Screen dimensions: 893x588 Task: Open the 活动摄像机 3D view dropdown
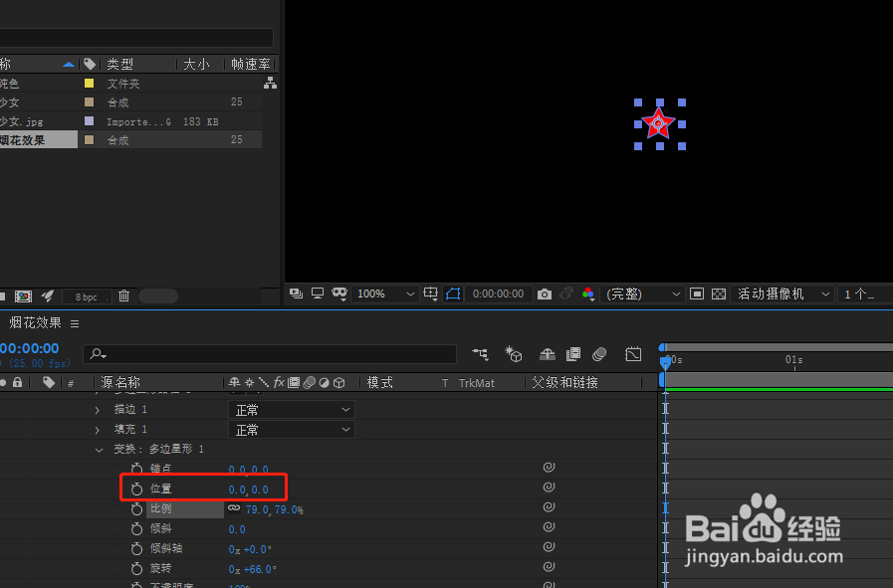783,294
